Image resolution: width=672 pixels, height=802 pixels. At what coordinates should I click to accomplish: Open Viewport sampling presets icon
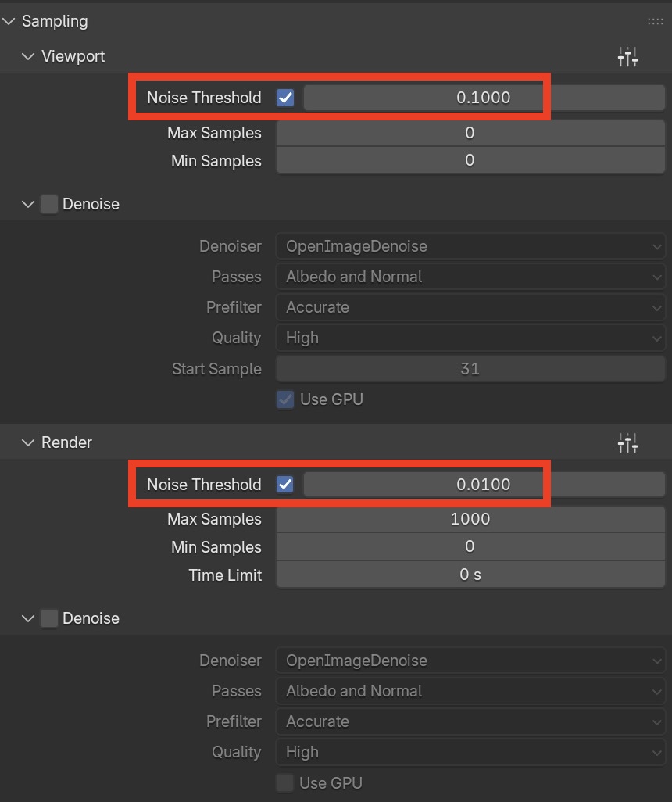627,57
